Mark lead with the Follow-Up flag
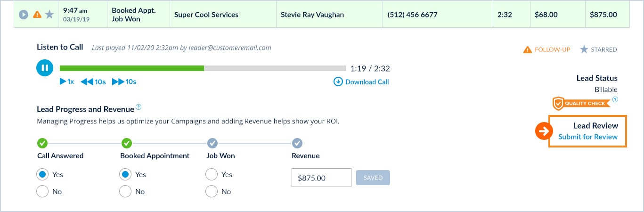 pos(546,49)
